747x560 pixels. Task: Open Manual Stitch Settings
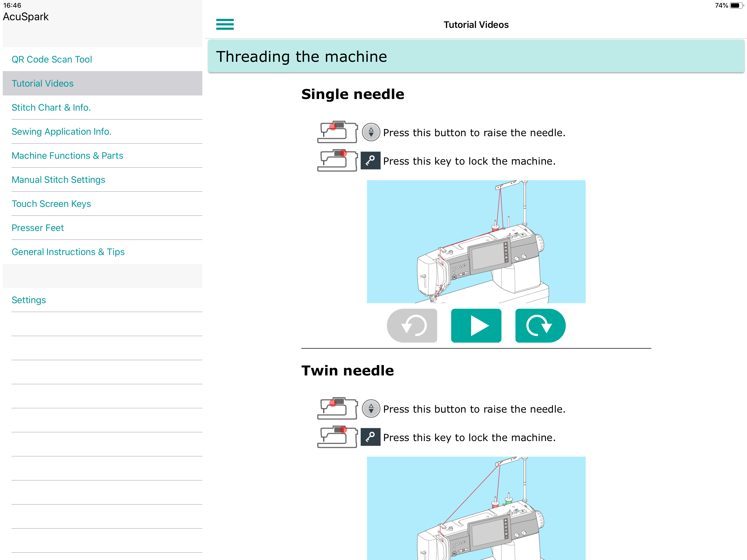click(x=102, y=179)
